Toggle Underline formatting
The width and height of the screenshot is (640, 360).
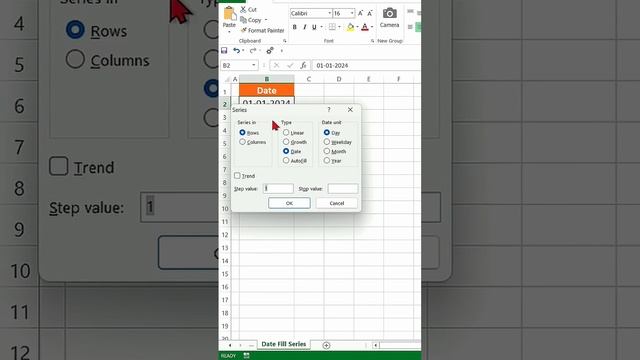(x=314, y=27)
